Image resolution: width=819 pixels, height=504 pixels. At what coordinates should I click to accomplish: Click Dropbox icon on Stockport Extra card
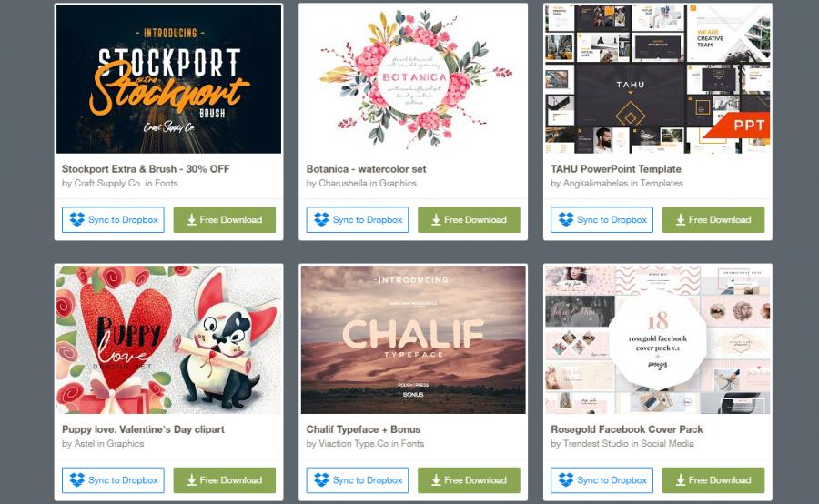click(x=77, y=220)
